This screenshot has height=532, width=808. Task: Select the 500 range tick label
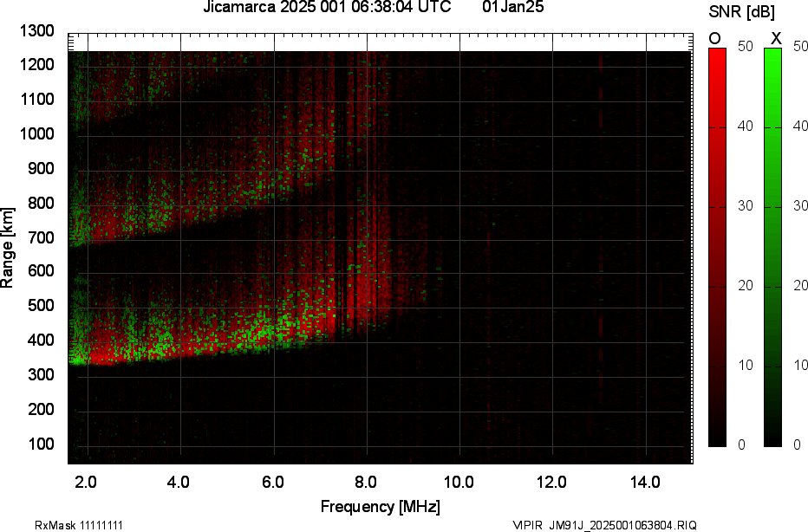tap(41, 305)
